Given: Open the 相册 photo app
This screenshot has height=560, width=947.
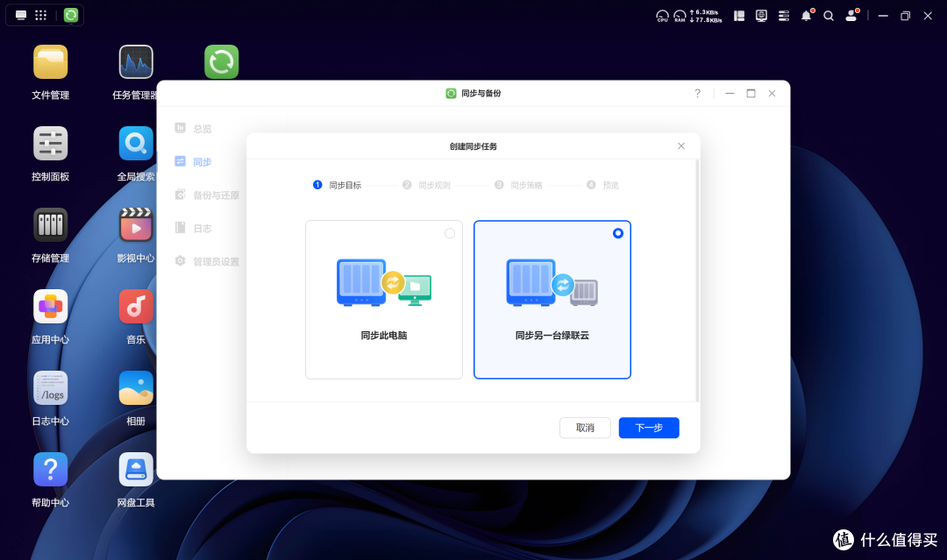Looking at the screenshot, I should pyautogui.click(x=136, y=388).
